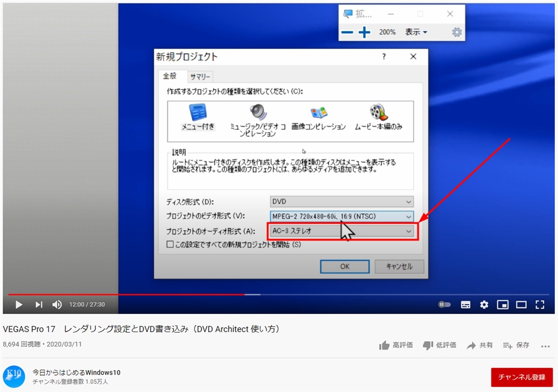Open the K10 channel avatar
Viewport: 558px width, 392px height.
click(x=14, y=376)
